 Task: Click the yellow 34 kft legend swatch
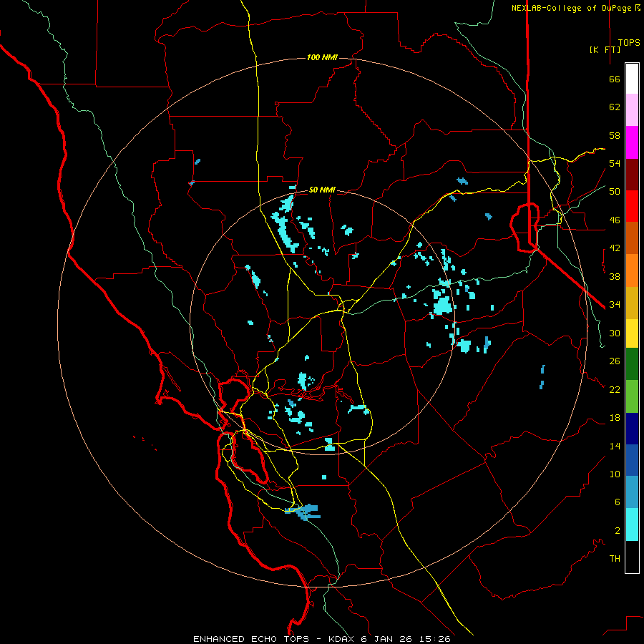(632, 333)
